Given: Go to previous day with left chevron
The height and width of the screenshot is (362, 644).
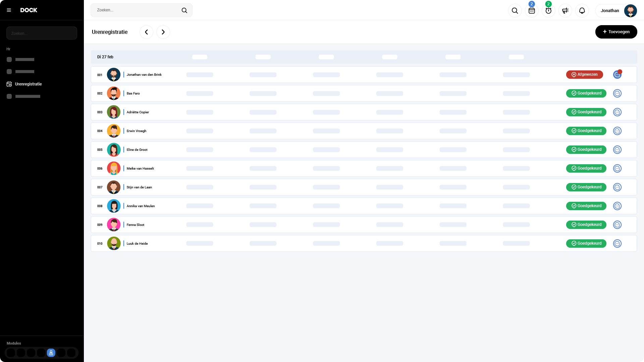Looking at the screenshot, I should 146,32.
